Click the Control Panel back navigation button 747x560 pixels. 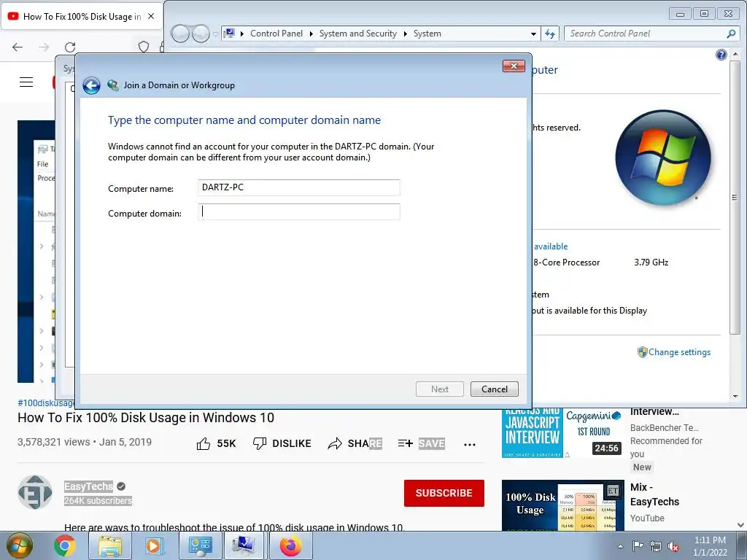(x=181, y=34)
